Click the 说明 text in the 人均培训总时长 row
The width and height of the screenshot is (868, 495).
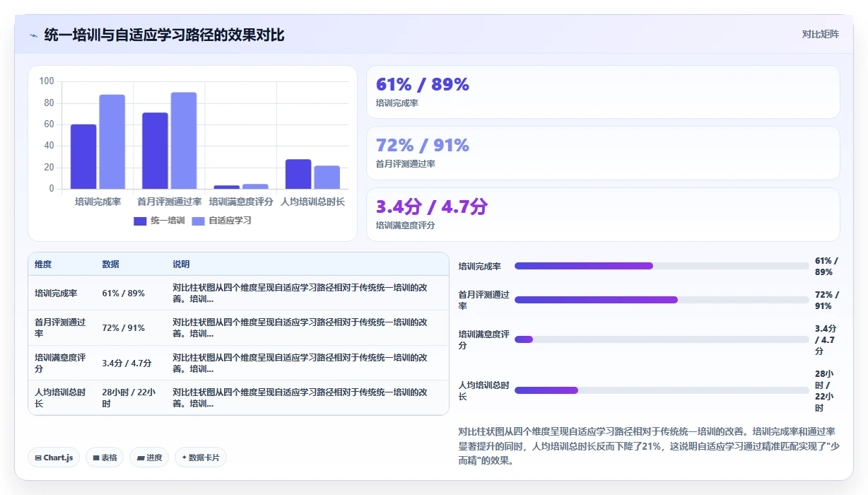[300, 397]
